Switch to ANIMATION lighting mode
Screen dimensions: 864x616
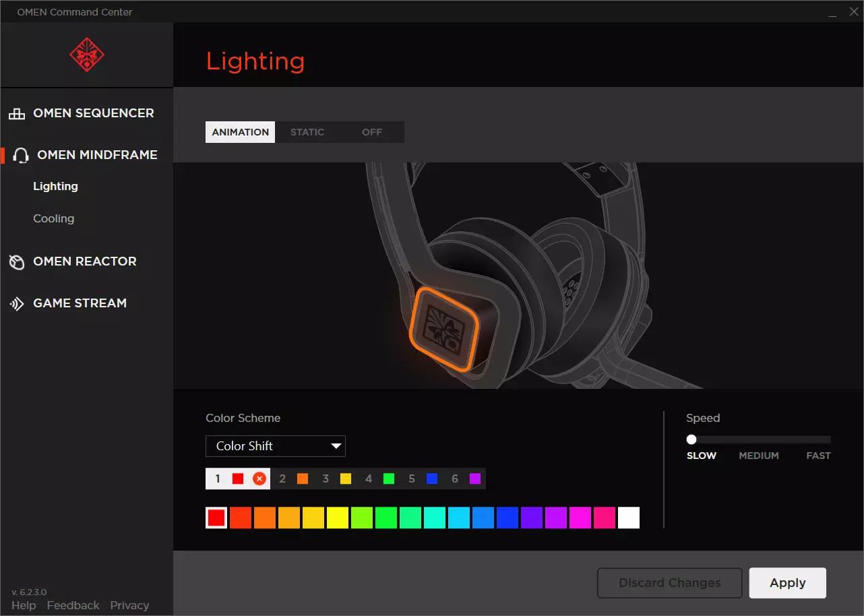point(241,132)
